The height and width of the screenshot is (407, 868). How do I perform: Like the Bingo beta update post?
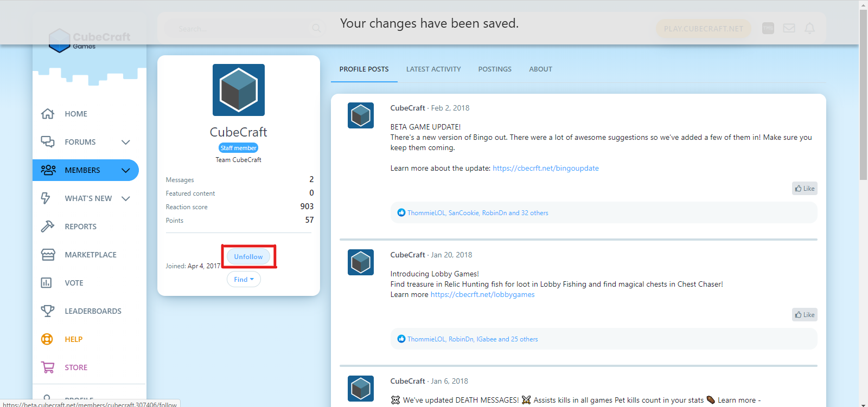point(805,189)
